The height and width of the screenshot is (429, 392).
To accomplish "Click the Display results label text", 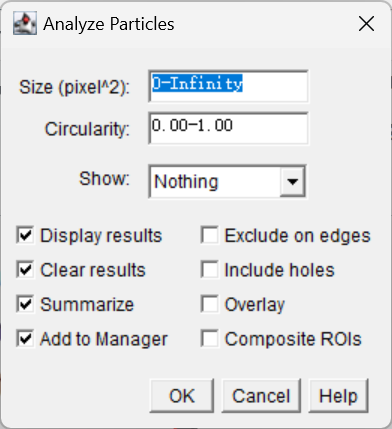I will 101,236.
